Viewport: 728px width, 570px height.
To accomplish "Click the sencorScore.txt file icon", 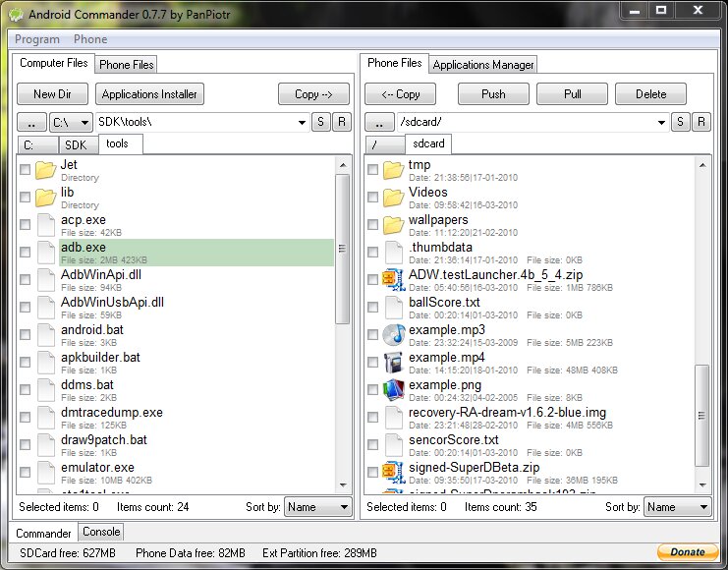I will tap(394, 444).
